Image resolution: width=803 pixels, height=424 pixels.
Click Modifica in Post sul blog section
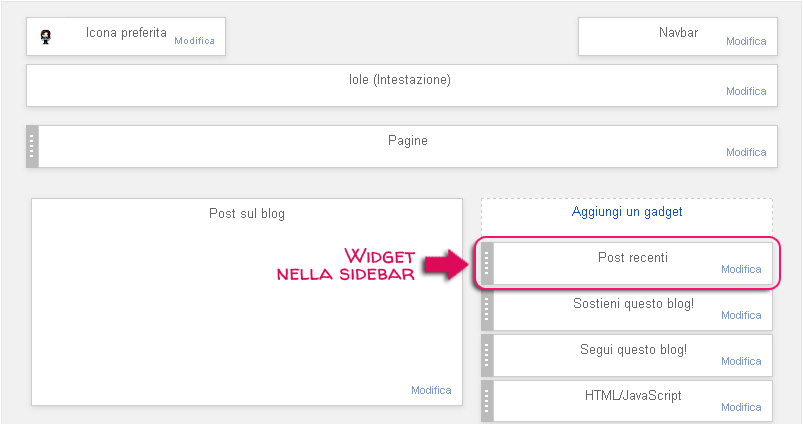(x=431, y=390)
